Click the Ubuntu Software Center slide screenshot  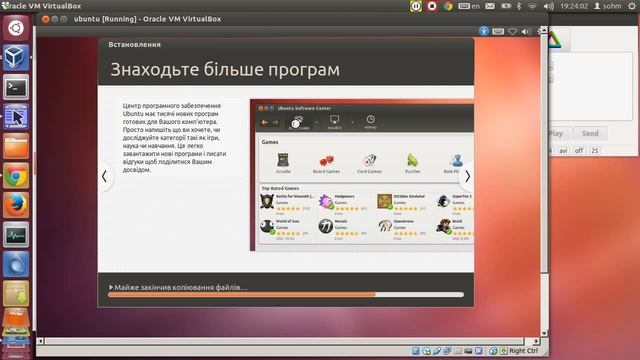[x=362, y=175]
